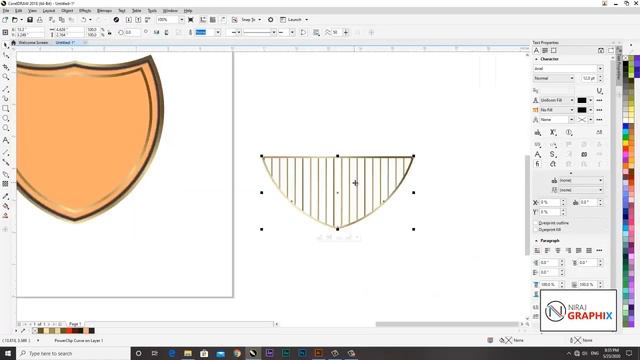Click the Import icon in toolbar

tap(129, 20)
